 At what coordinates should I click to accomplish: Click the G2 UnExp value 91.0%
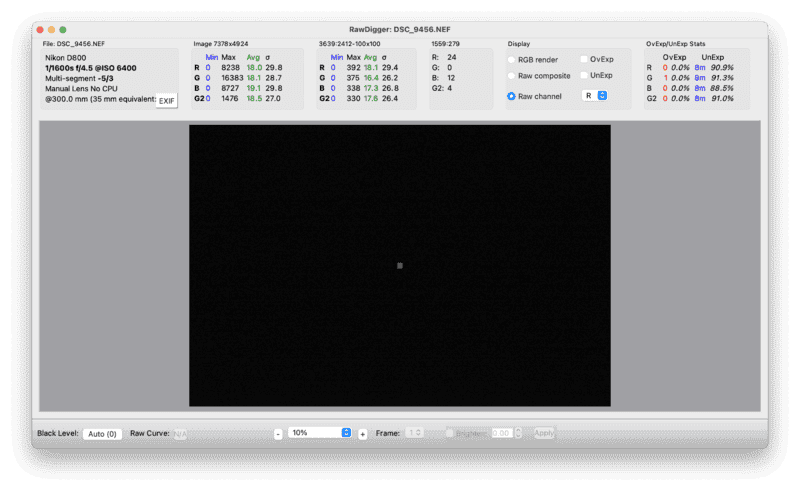pyautogui.click(x=722, y=98)
